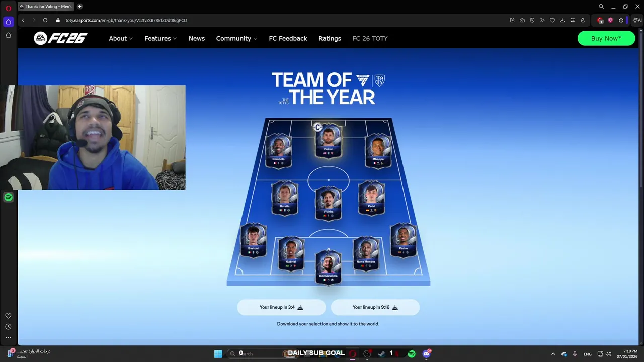
Task: Select the Barella player card
Action: [285, 198]
